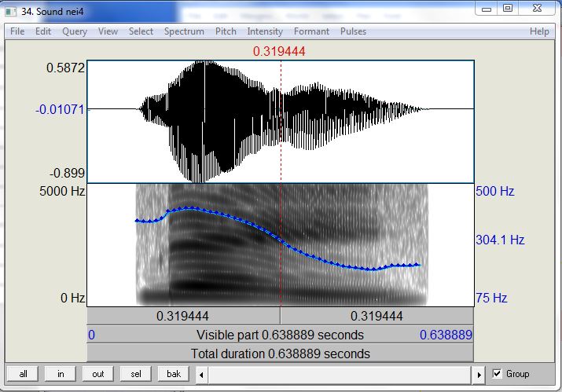The width and height of the screenshot is (562, 392).
Task: Play the left 0.319444 segment bar
Action: pos(183,316)
